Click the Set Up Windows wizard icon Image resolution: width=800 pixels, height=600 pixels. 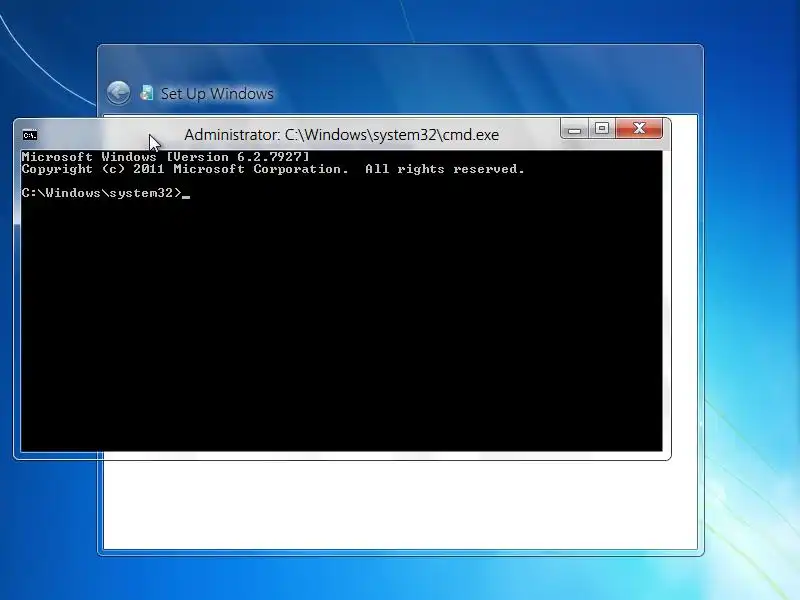coord(147,92)
